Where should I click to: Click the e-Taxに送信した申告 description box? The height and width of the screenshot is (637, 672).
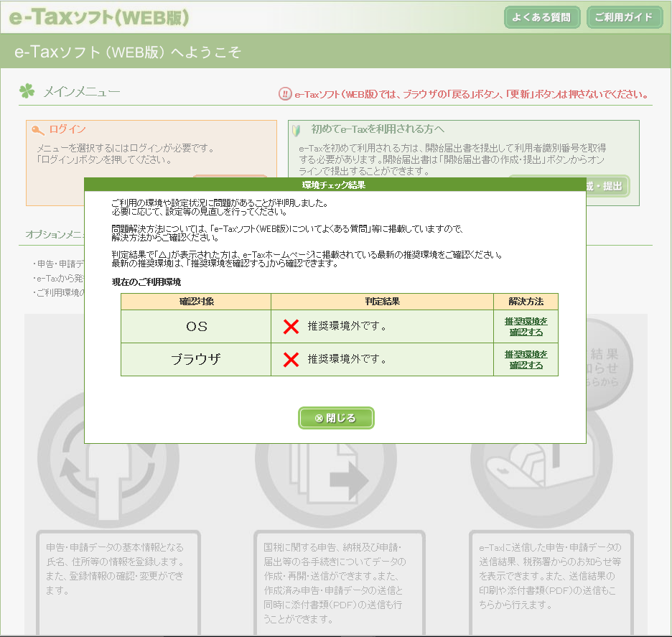tap(551, 583)
